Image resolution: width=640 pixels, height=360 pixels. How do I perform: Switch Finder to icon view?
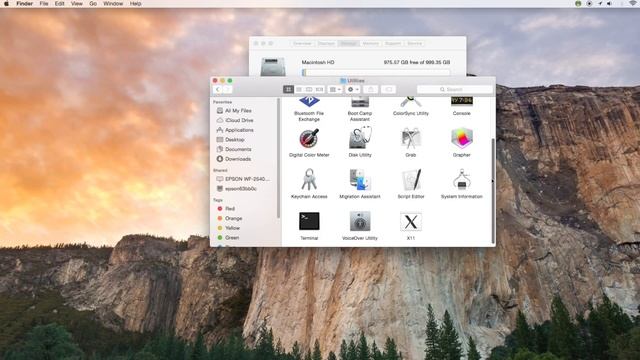click(x=288, y=89)
